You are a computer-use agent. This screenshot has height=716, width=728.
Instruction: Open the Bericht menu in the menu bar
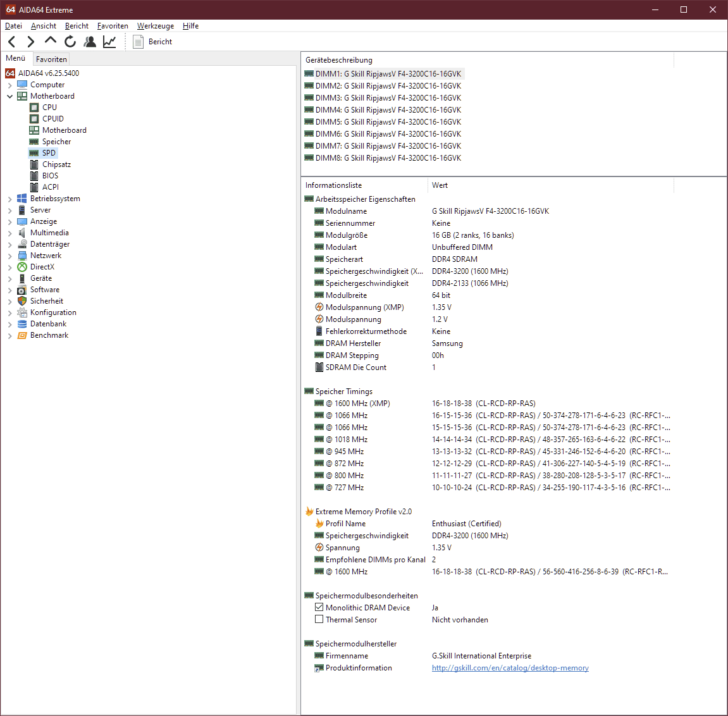[x=77, y=26]
